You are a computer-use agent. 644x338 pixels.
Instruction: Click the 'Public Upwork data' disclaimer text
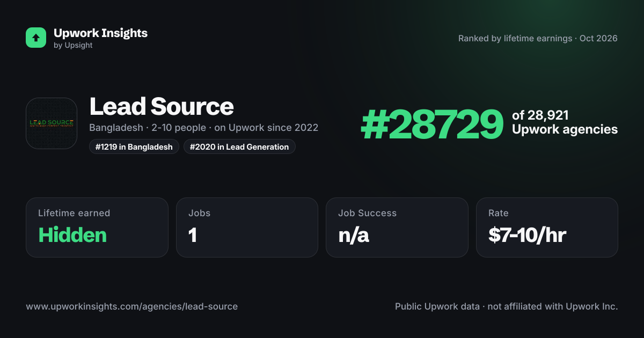pos(507,306)
